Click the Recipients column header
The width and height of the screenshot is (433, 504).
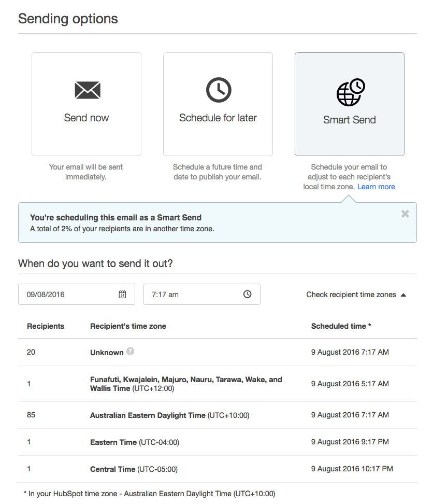(46, 326)
